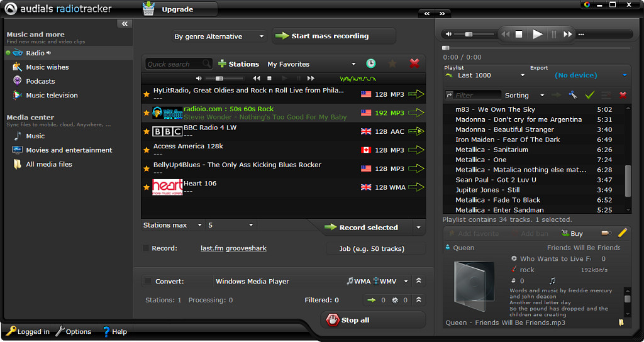Open the station count 5 dropdown
Screen dimensions: 644x342
[230, 225]
